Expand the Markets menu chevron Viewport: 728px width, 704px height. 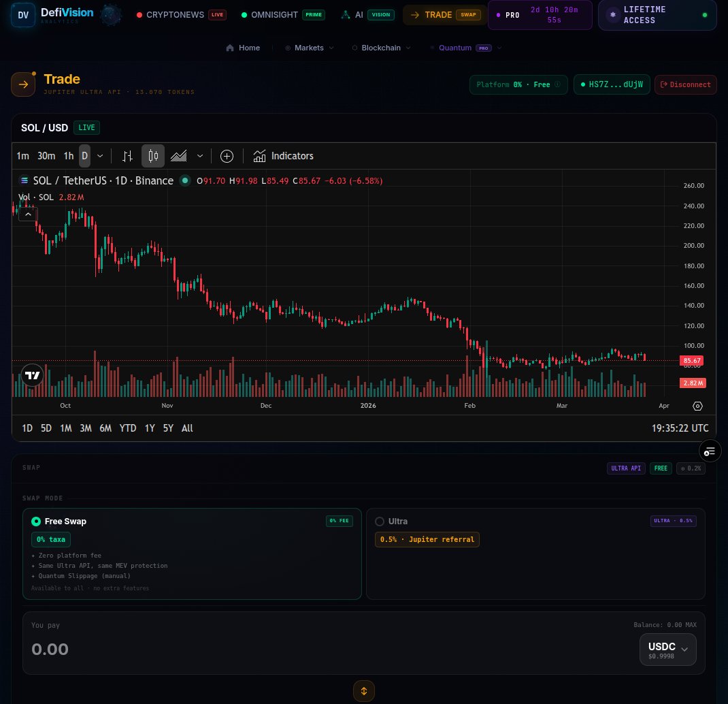click(x=331, y=48)
